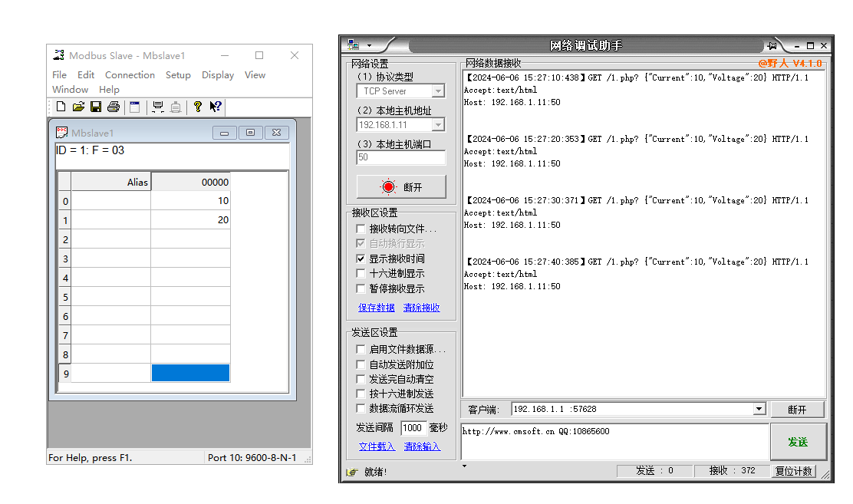Enable 数据流循环发送 checkbox
This screenshot has height=504, width=853.
click(360, 408)
